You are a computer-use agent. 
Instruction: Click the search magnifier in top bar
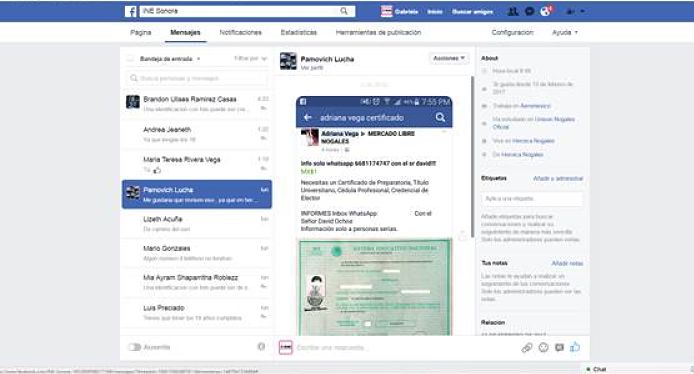[344, 11]
